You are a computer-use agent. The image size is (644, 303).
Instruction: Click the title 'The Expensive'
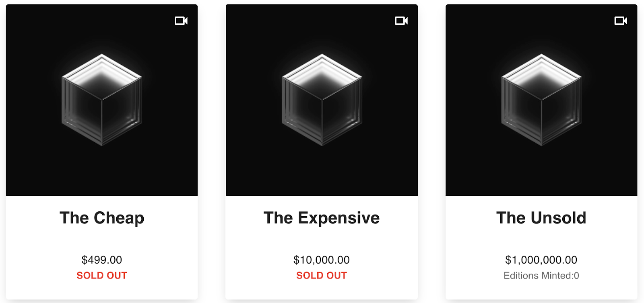pos(322,218)
